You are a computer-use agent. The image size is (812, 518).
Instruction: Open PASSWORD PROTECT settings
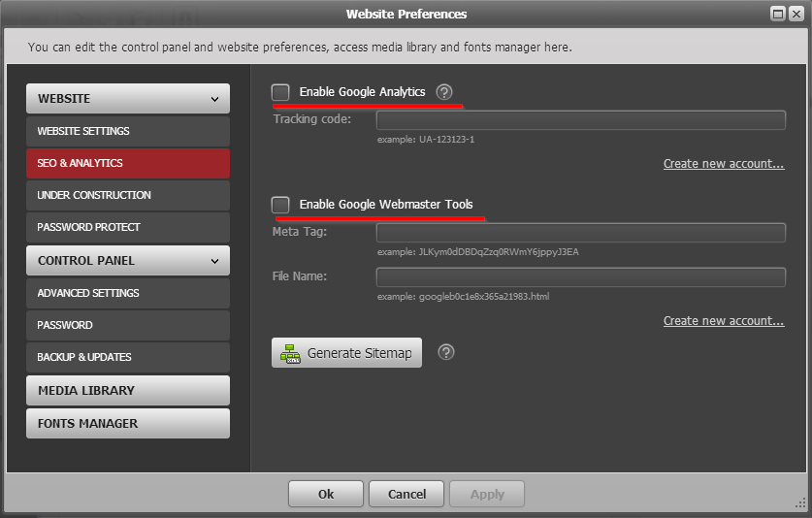click(128, 227)
